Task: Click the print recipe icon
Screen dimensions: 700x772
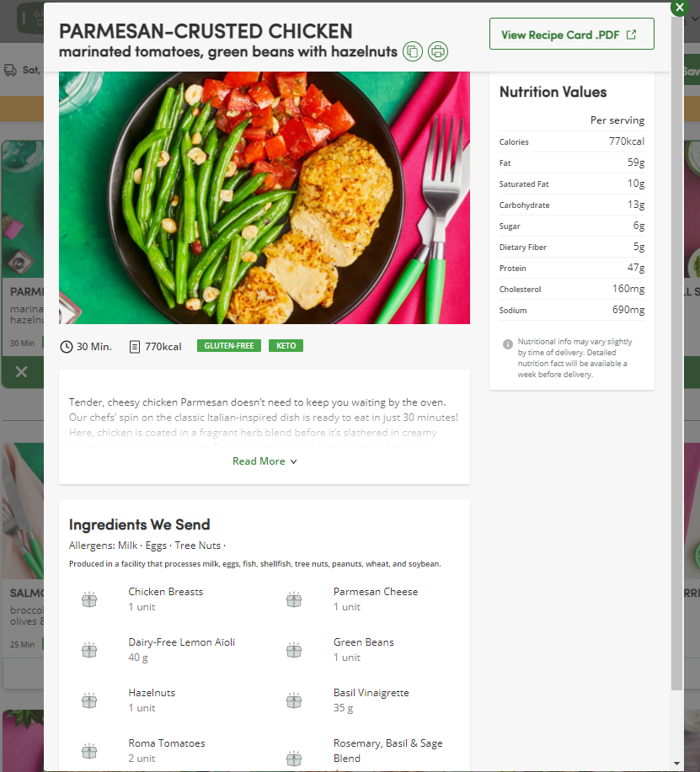Action: click(x=438, y=51)
